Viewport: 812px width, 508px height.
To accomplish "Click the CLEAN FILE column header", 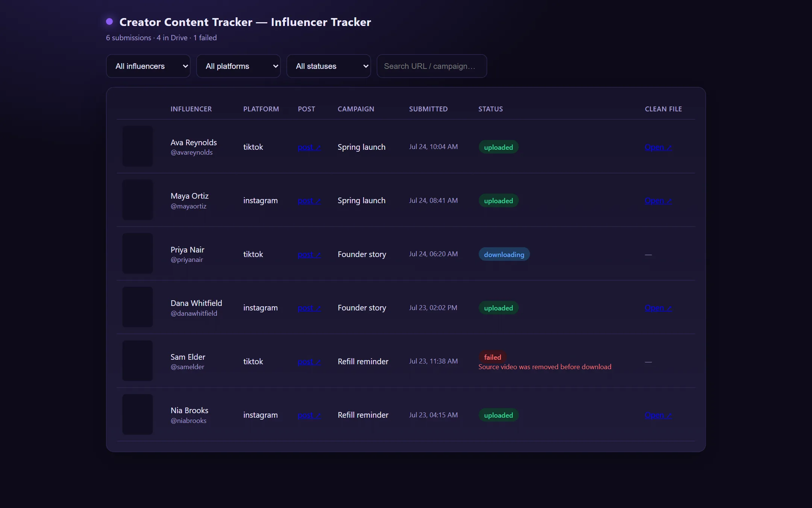I will (663, 109).
